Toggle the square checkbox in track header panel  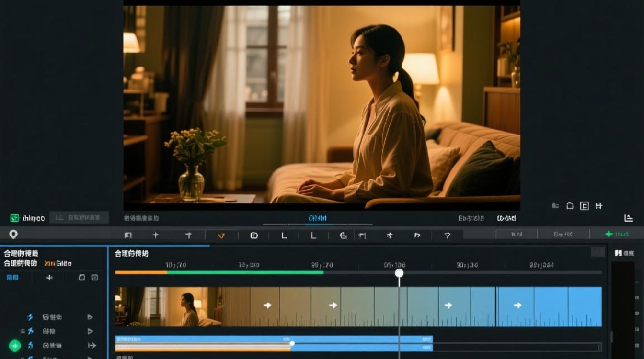82,277
